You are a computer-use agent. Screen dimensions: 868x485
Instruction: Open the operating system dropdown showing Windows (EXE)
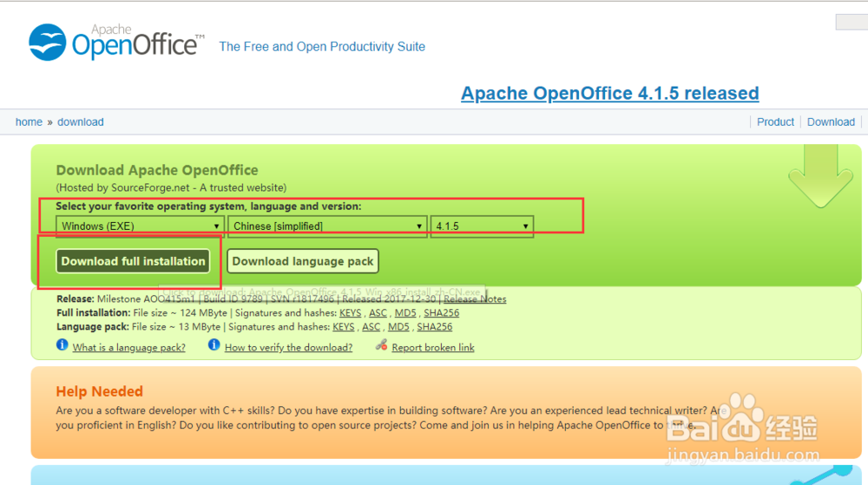tap(140, 226)
